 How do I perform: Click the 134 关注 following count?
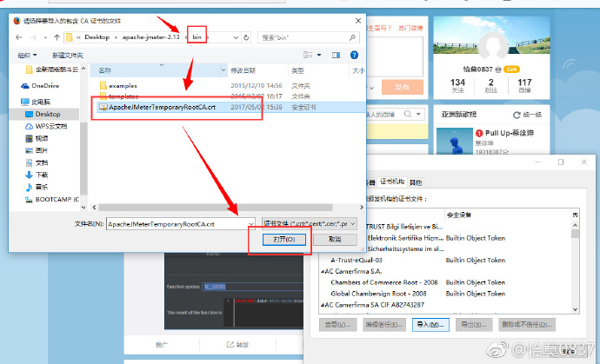(457, 86)
